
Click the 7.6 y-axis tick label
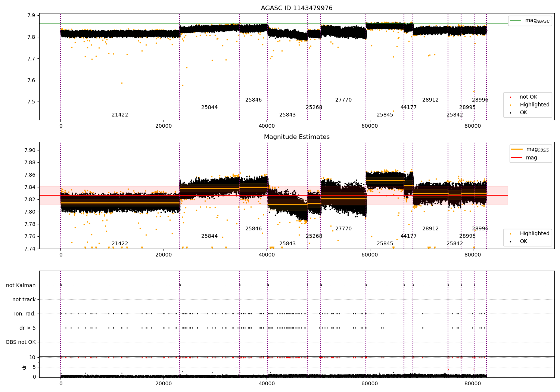coord(31,81)
